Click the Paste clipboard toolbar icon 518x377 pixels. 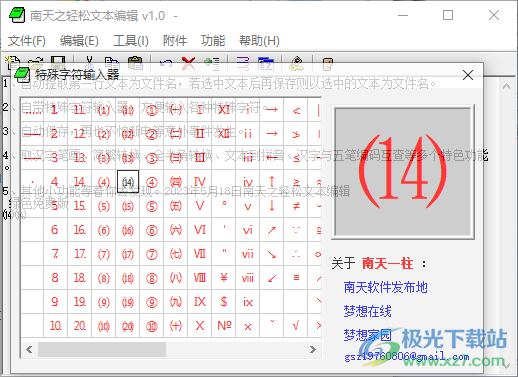point(135,63)
